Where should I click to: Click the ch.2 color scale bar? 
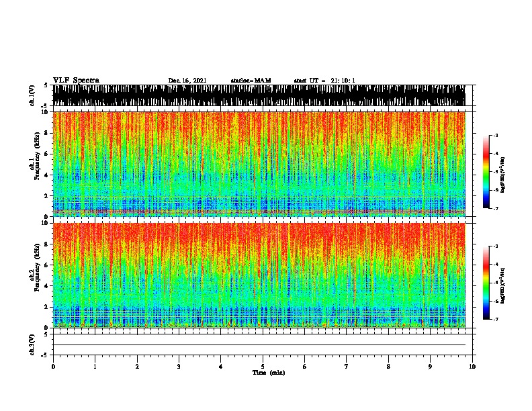click(486, 283)
